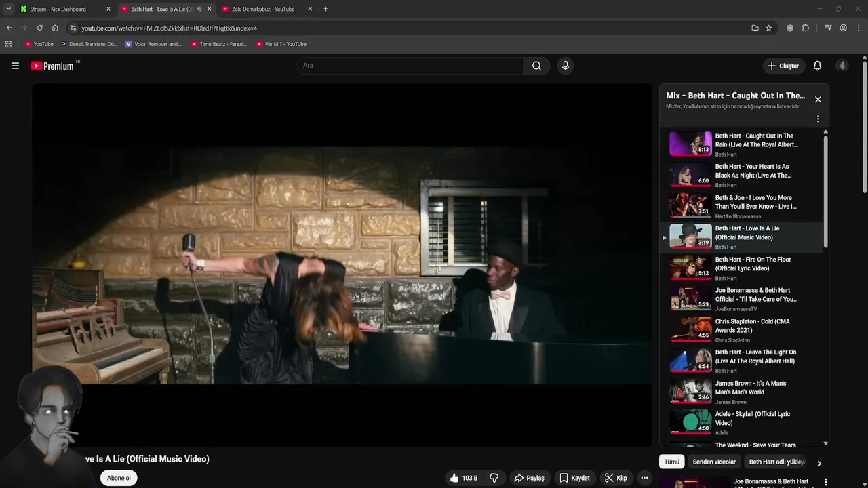Viewport: 868px width, 488px height.
Task: Mute the Beth Hart tab audio icon
Action: [199, 9]
